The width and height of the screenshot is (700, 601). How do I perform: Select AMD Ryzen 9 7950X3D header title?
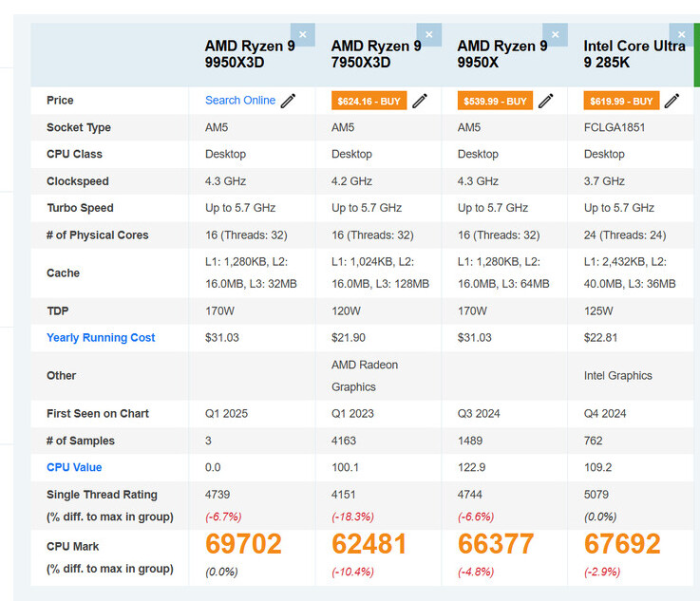click(x=376, y=54)
